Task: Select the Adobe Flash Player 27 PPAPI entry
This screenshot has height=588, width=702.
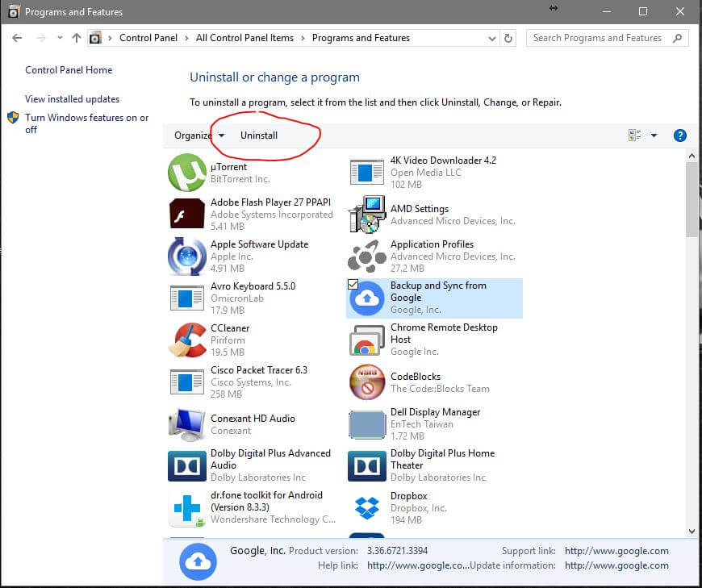Action: pyautogui.click(x=270, y=202)
